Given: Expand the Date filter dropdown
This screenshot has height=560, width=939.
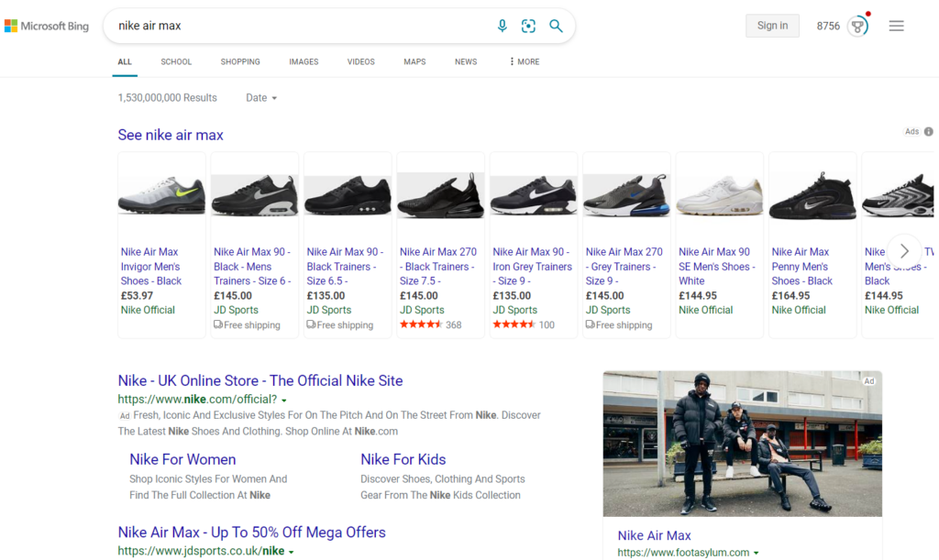Looking at the screenshot, I should (x=261, y=98).
